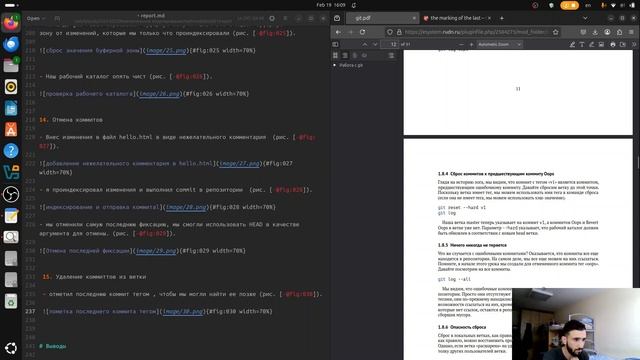Screen dimensions: 640x360
Task: Select 'Работа с git' outline entry
Action: click(x=351, y=65)
